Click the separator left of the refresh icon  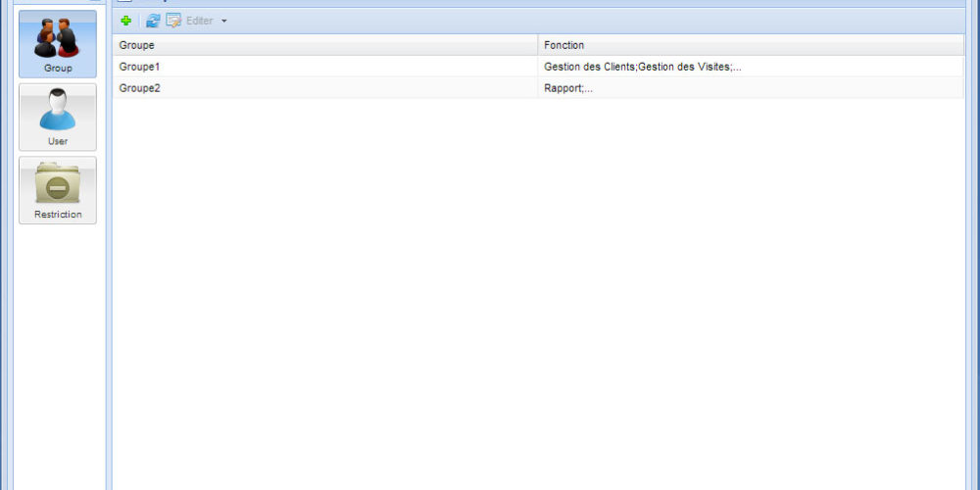coord(139,21)
